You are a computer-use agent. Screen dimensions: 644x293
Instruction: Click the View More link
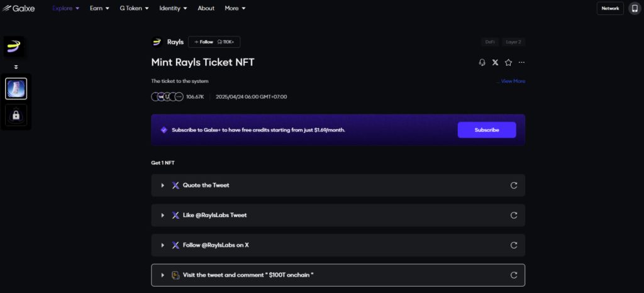pos(513,81)
